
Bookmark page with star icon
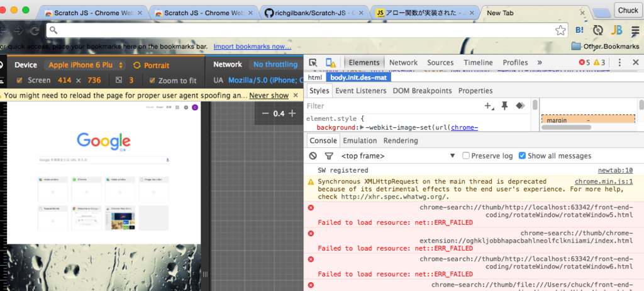560,30
